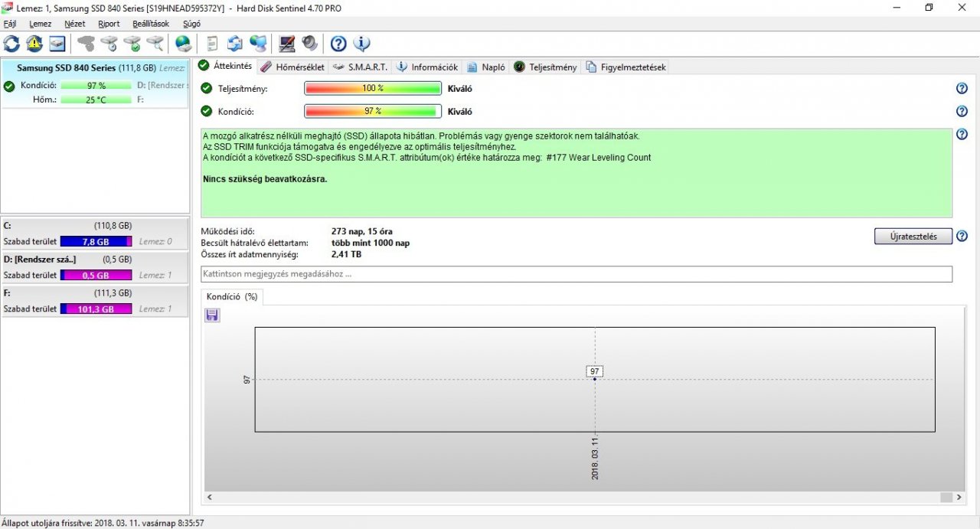Click 'Nincs szükség beavatkozásra.' status text
This screenshot has width=980, height=529.
click(265, 179)
